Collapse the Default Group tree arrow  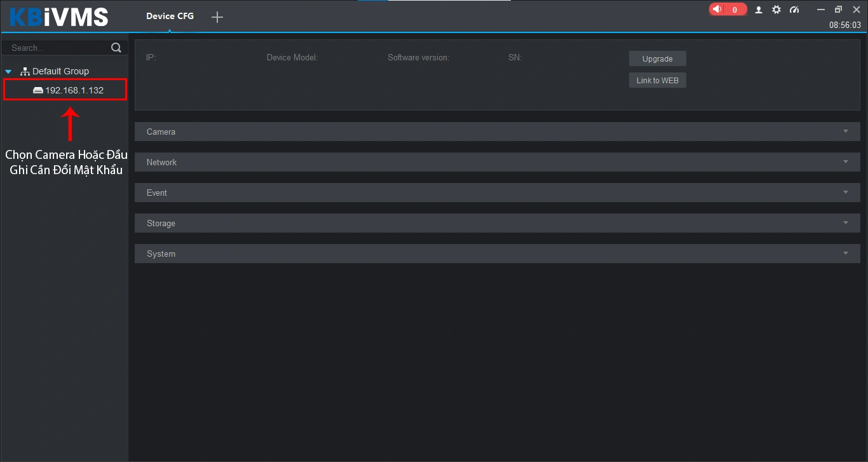coord(9,72)
